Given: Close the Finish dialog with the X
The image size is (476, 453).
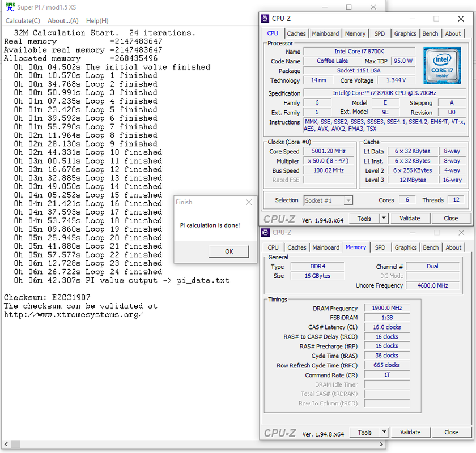Looking at the screenshot, I should pos(249,202).
